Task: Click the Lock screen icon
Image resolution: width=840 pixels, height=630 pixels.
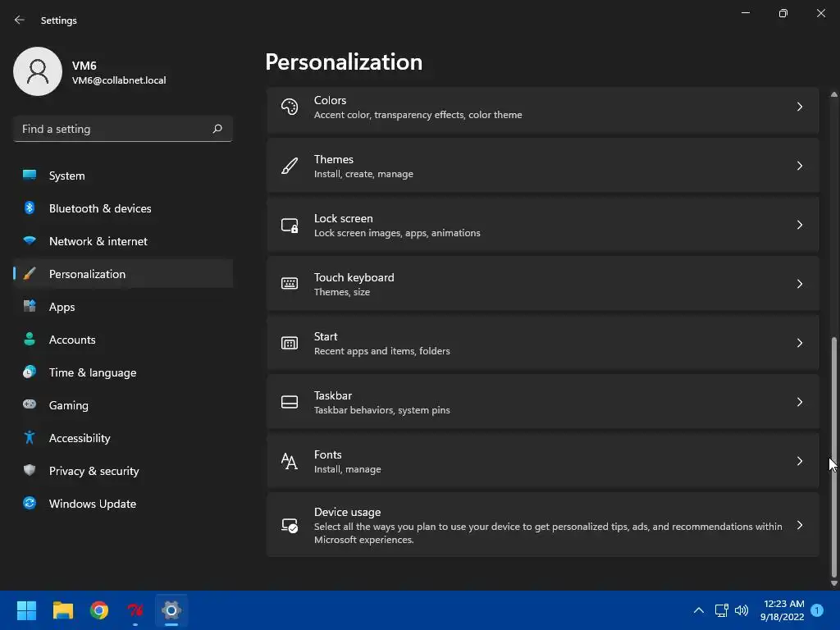Action: 290,225
